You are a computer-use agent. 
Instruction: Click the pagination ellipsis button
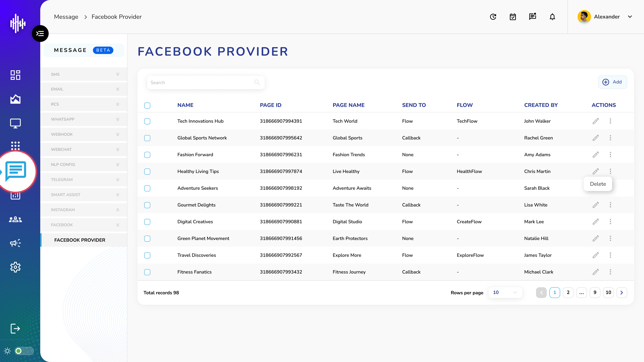[582, 292]
